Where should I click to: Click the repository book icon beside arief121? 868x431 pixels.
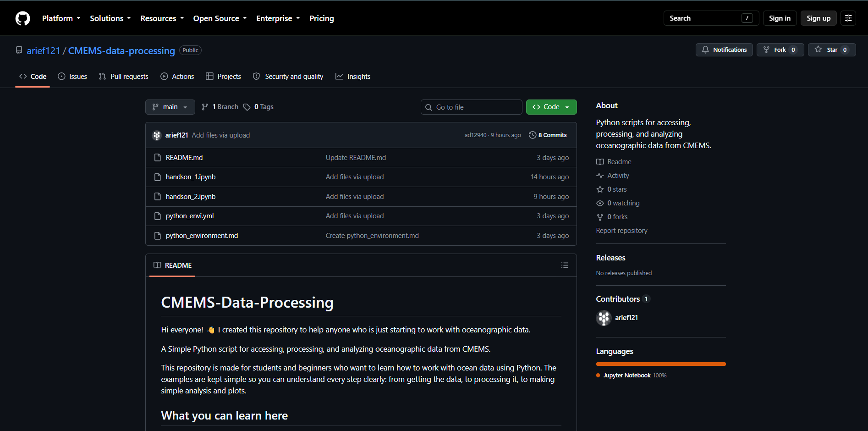click(x=19, y=50)
